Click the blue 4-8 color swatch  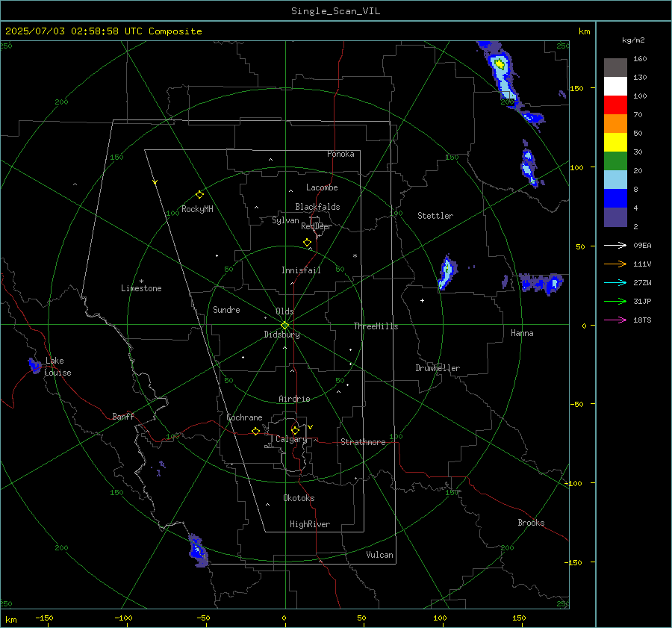(615, 199)
